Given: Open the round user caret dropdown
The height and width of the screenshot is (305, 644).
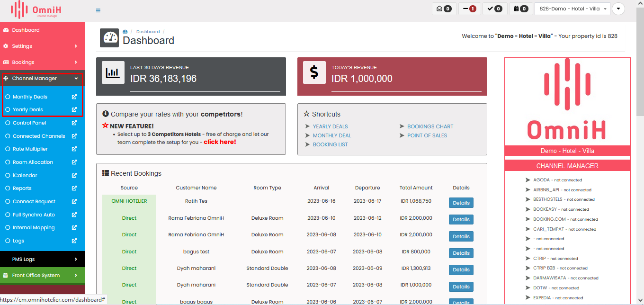Looking at the screenshot, I should [x=618, y=9].
